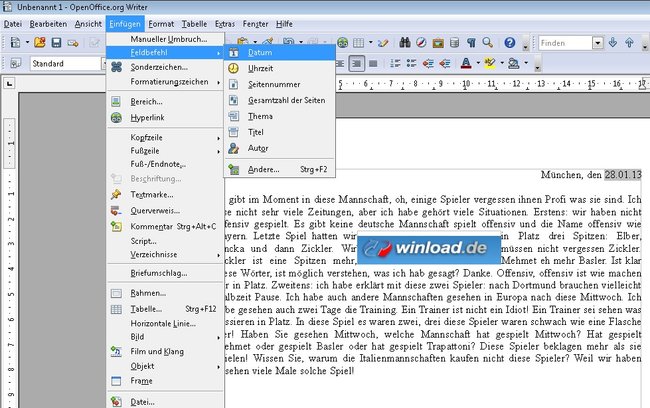Click the document as e-mail icon
The height and width of the screenshot is (408, 650).
[73, 43]
